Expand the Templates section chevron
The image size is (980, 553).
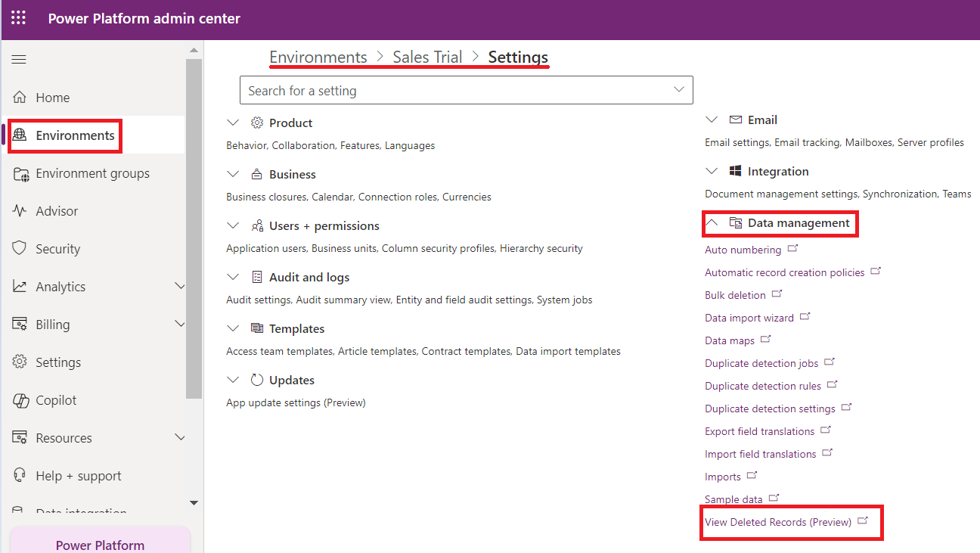[233, 328]
